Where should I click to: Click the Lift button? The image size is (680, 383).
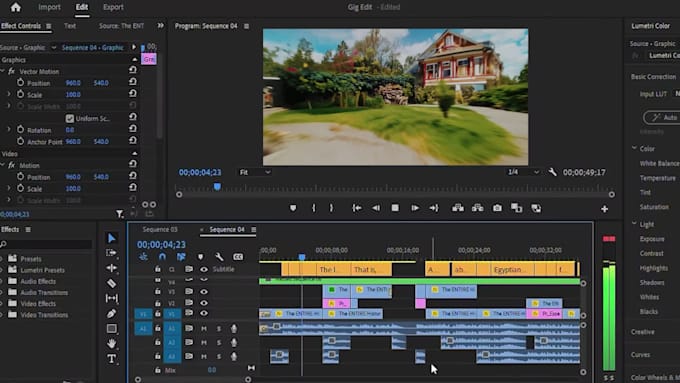(458, 208)
